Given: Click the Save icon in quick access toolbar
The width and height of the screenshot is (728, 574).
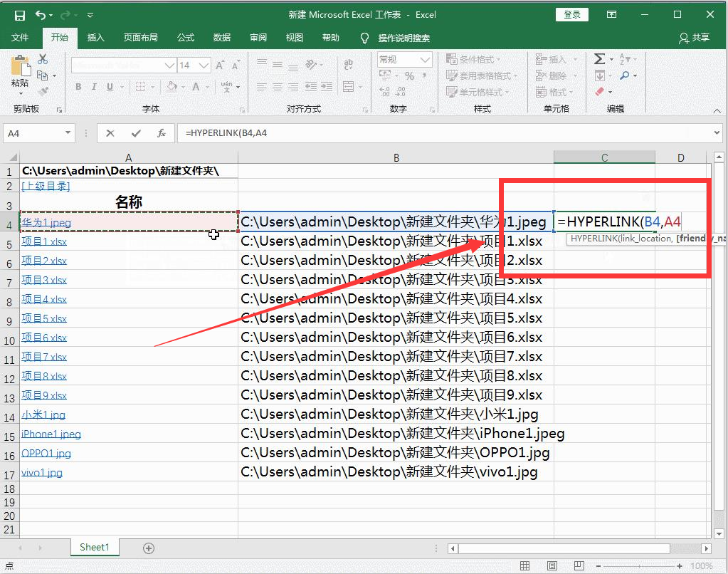Looking at the screenshot, I should (x=19, y=16).
